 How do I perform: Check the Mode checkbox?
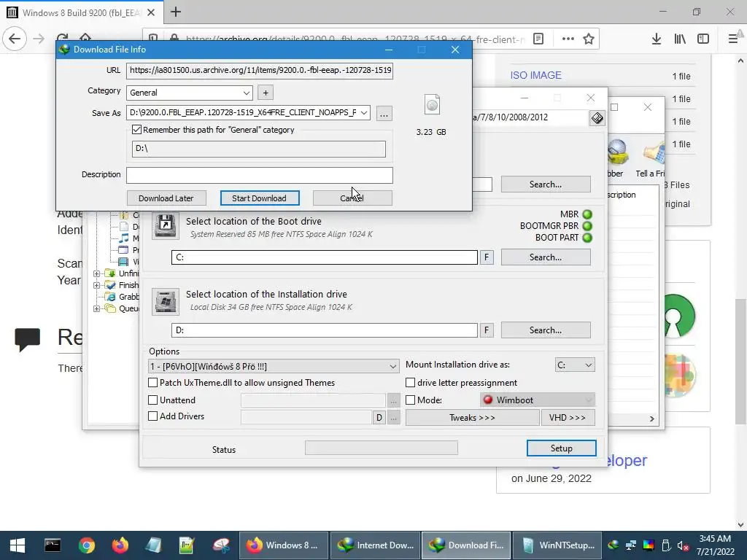click(x=410, y=400)
